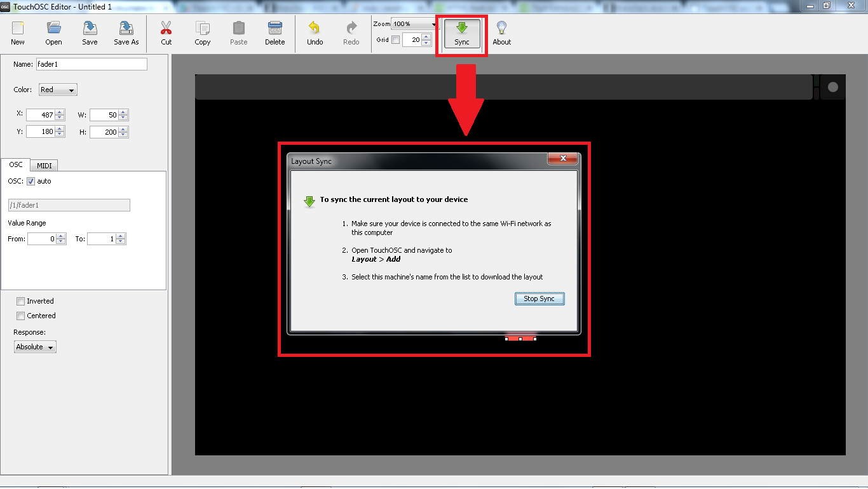Increase the grid size stepper
This screenshot has height=489, width=868.
pyautogui.click(x=426, y=37)
